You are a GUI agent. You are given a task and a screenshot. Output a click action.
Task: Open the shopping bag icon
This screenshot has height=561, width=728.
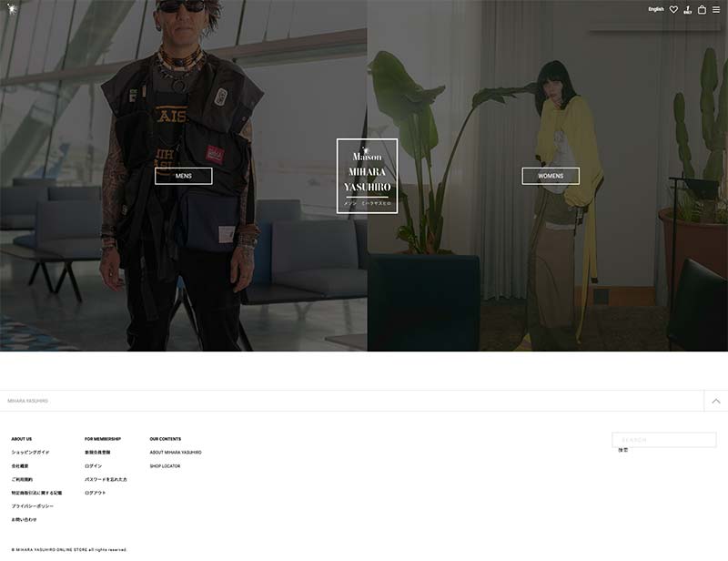pyautogui.click(x=702, y=9)
